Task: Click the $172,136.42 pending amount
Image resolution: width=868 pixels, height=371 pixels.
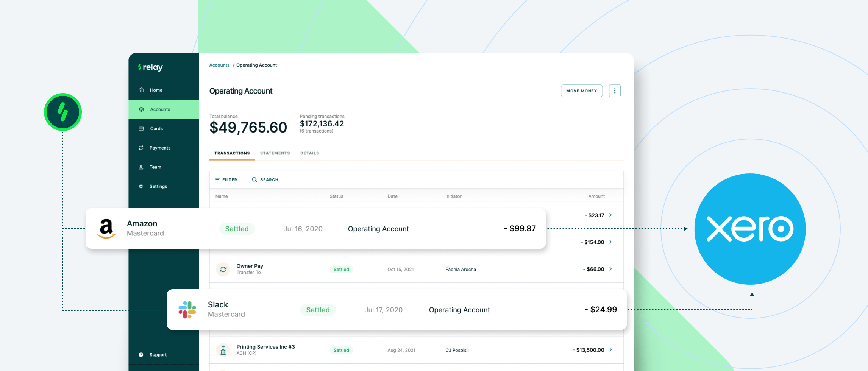Action: (x=322, y=124)
